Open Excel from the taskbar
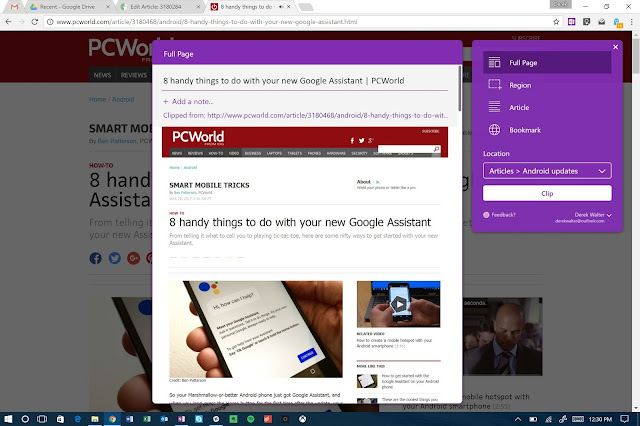 (x=147, y=419)
